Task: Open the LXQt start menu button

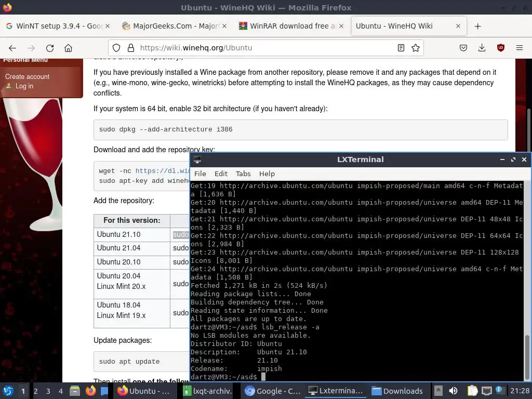Action: [8, 391]
